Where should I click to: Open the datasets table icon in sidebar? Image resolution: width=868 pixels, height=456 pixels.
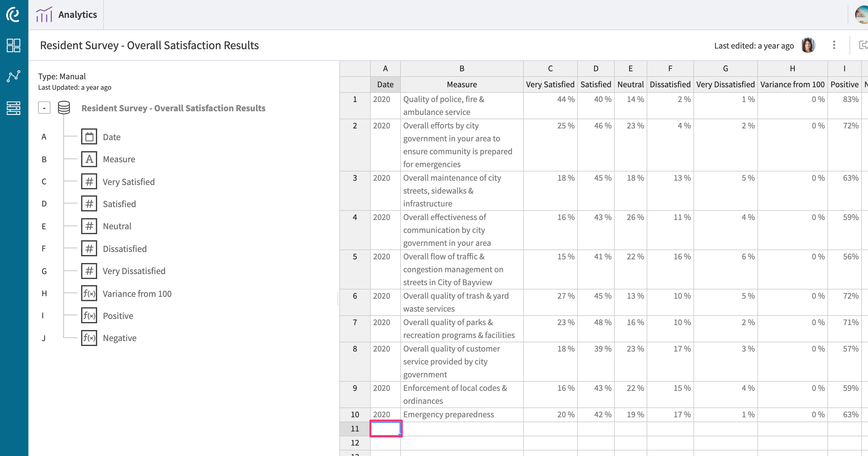coord(14,108)
